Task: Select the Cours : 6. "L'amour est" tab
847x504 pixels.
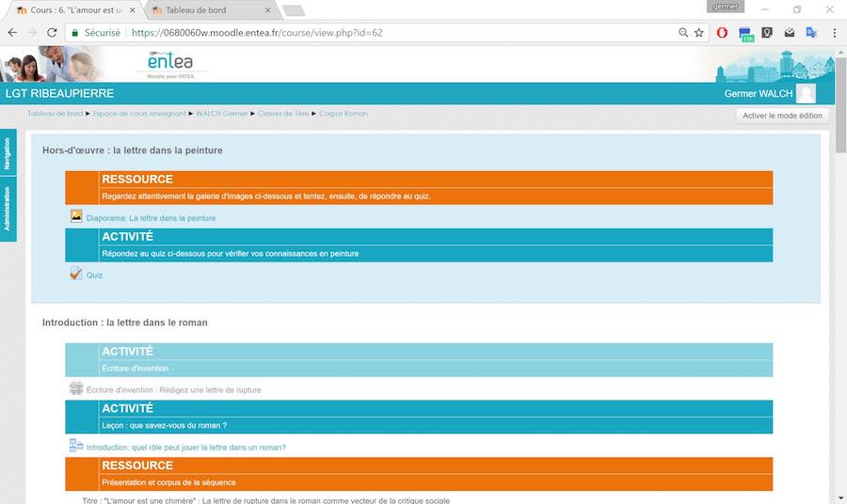Action: click(x=75, y=10)
